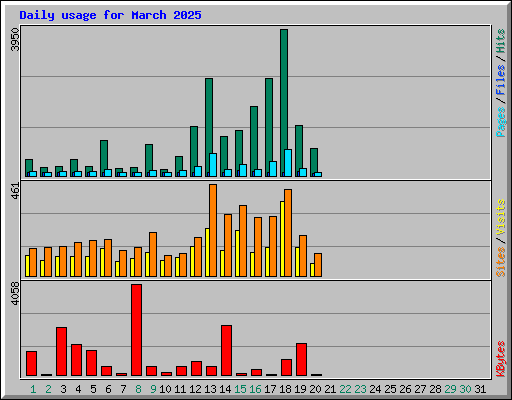
Task: Click the yellow Visits legend label
Action: coord(501,217)
